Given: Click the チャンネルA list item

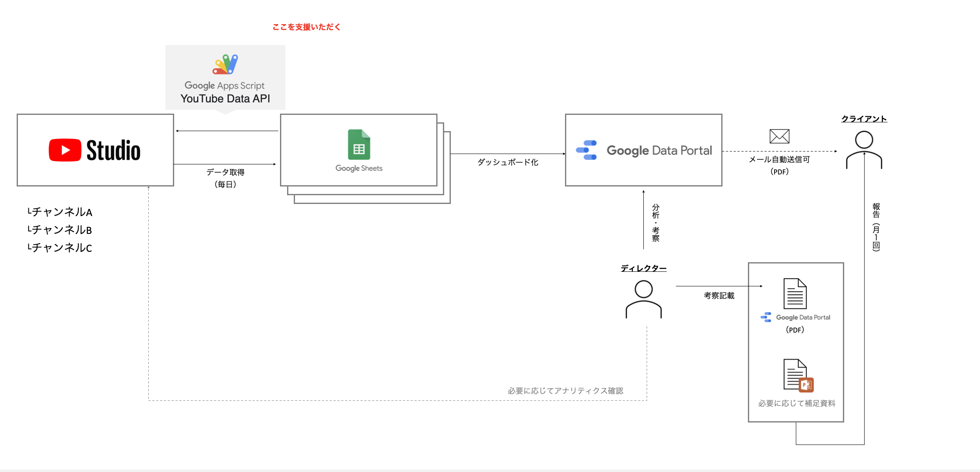Looking at the screenshot, I should click(60, 212).
